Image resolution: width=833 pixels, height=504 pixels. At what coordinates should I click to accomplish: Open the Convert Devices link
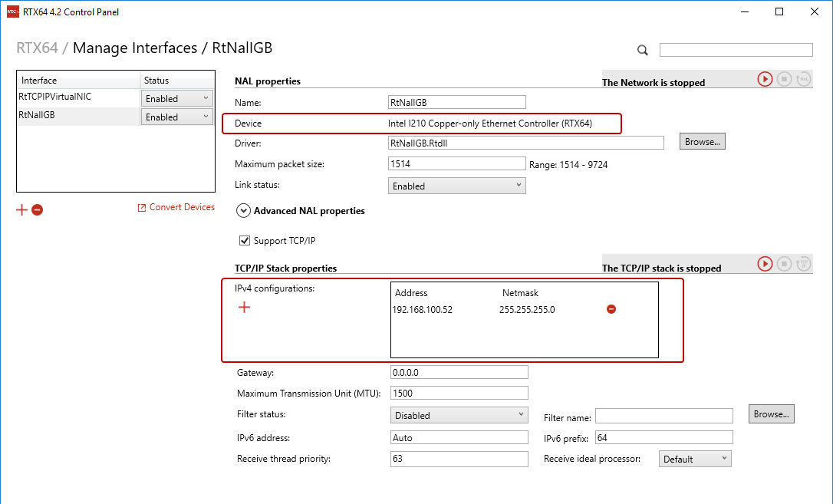(176, 207)
